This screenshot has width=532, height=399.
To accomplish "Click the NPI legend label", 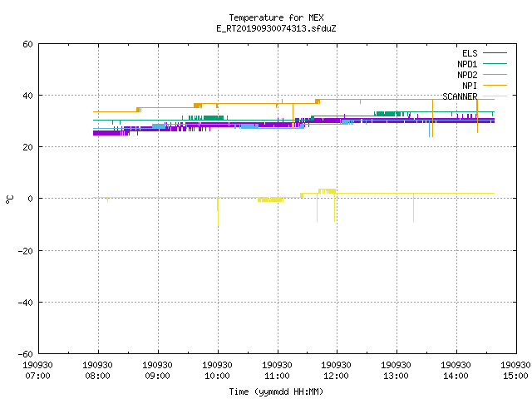I will 470,86.
